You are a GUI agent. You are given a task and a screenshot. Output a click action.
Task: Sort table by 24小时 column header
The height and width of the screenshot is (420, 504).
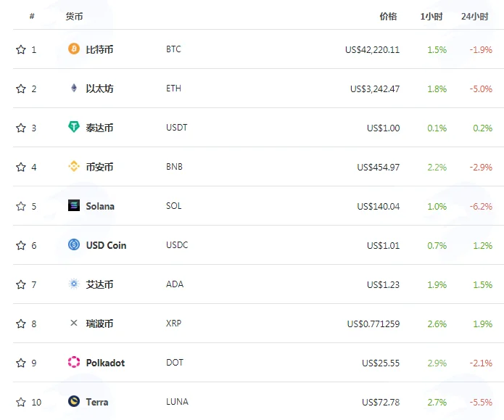(475, 17)
